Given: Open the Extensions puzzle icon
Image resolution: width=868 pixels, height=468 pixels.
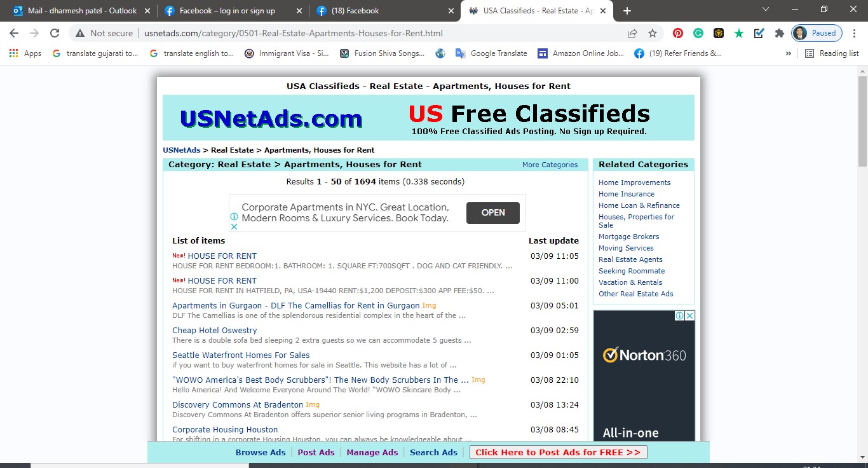Looking at the screenshot, I should tap(779, 33).
